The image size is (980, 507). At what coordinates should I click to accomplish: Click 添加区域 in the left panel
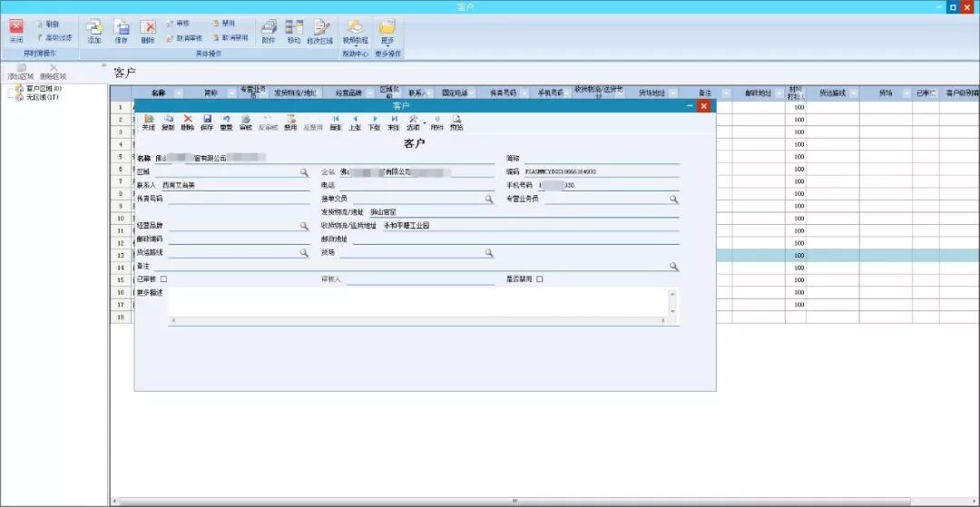pyautogui.click(x=21, y=72)
